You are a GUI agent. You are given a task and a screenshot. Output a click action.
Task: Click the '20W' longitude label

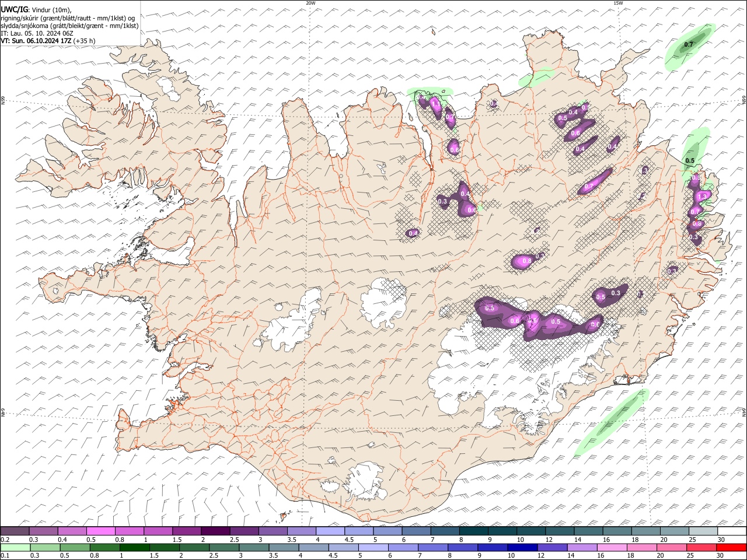pyautogui.click(x=310, y=3)
